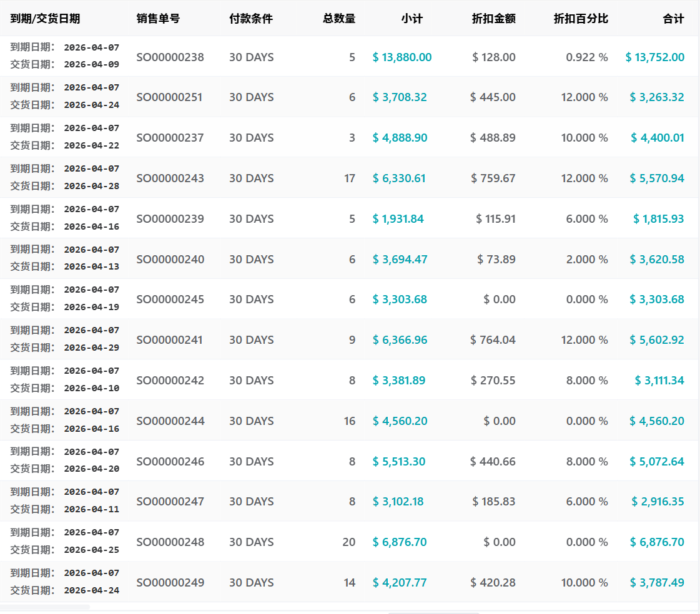Image resolution: width=700 pixels, height=614 pixels.
Task: Click the discount amount $ 764.04
Action: click(x=493, y=340)
